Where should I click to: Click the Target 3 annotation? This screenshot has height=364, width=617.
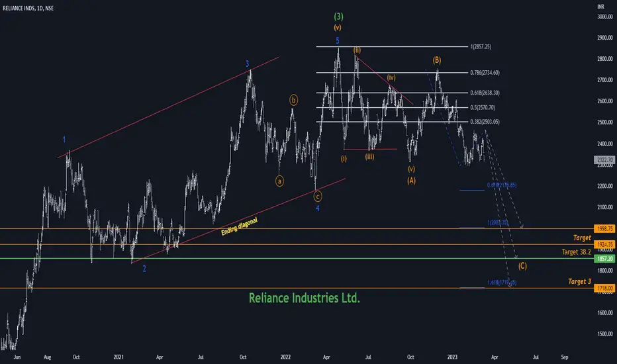click(x=579, y=281)
